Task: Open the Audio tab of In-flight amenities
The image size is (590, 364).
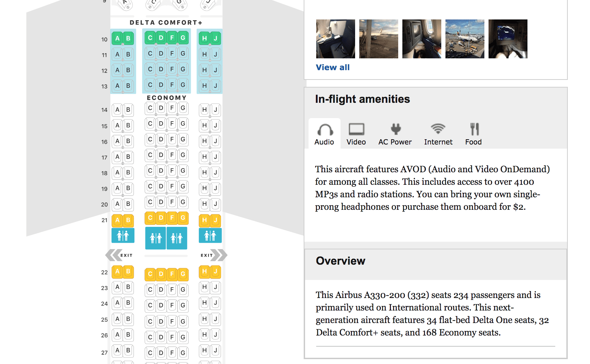Action: click(x=324, y=134)
